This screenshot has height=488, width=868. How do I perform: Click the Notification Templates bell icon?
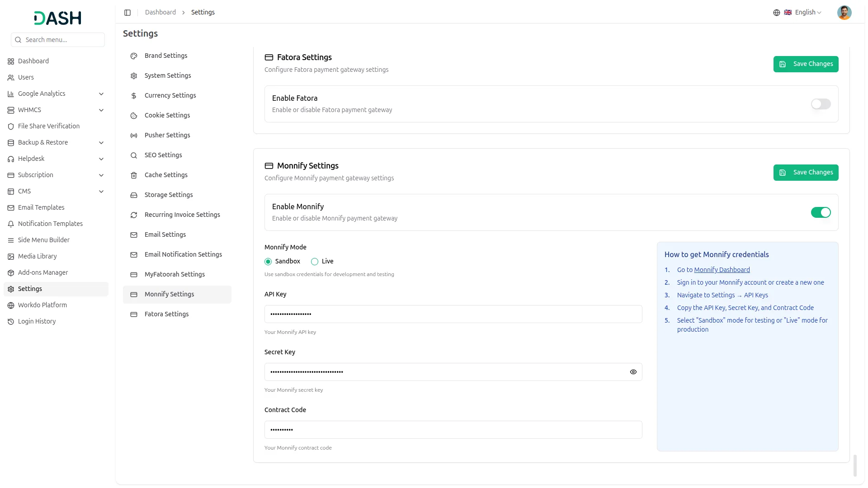click(x=11, y=224)
